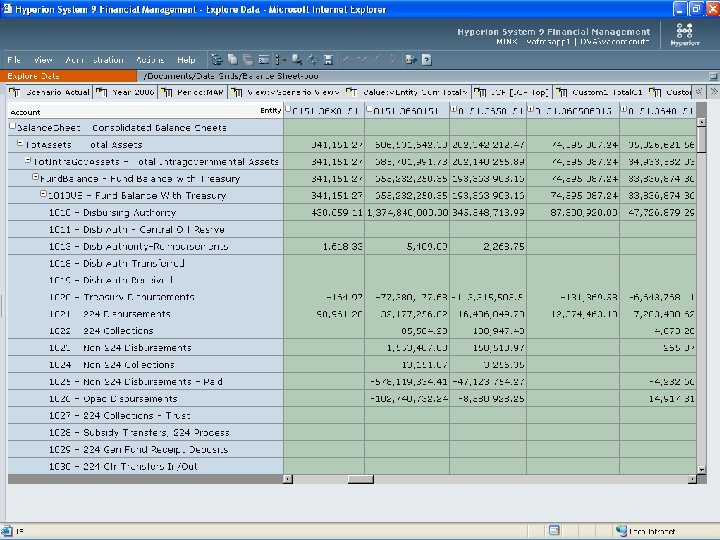This screenshot has height=540, width=720.
Task: Click the maximize grid icon beside document path
Action: pos(713,76)
